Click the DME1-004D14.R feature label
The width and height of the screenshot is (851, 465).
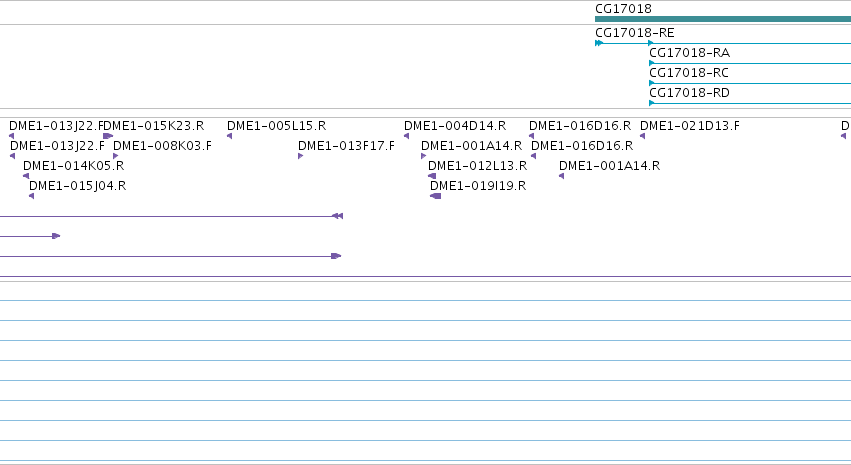coord(455,126)
